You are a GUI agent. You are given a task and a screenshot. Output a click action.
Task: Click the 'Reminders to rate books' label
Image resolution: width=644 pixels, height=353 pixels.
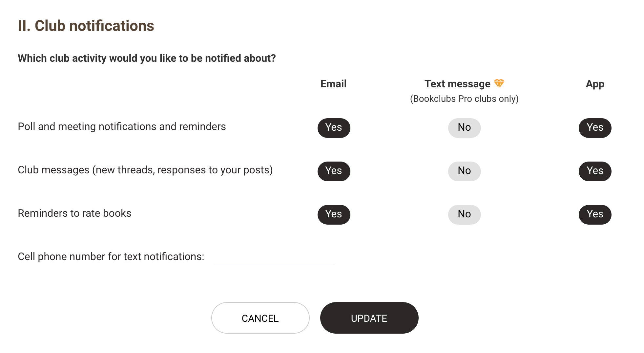[x=74, y=213]
